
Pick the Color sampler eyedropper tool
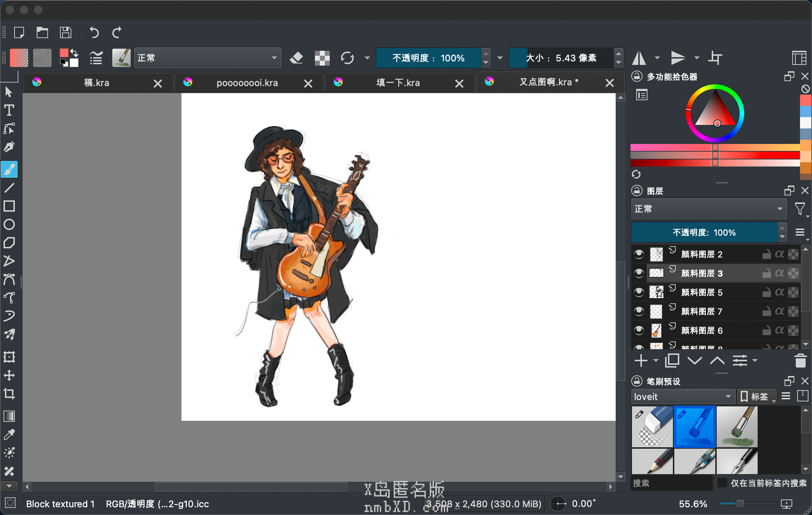9,435
